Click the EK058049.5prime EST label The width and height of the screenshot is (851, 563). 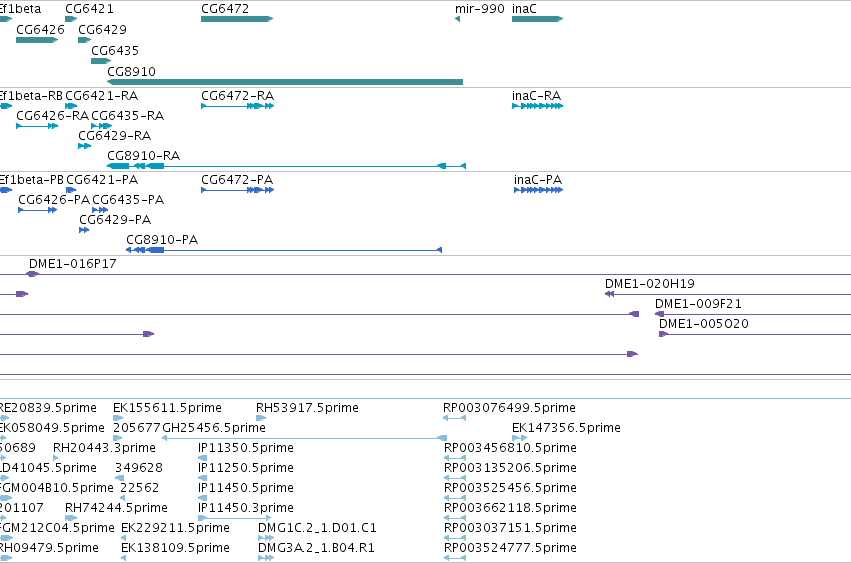pos(52,428)
